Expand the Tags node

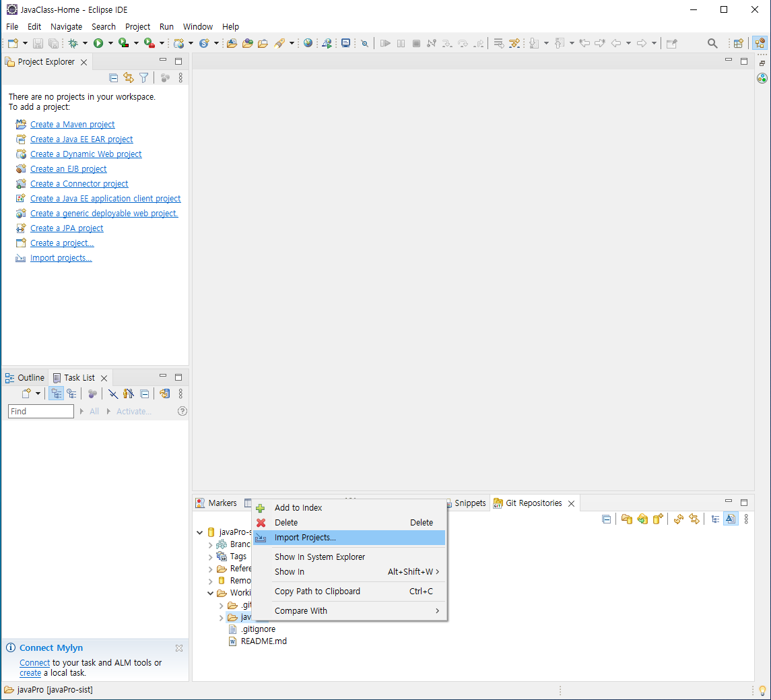[x=211, y=557]
